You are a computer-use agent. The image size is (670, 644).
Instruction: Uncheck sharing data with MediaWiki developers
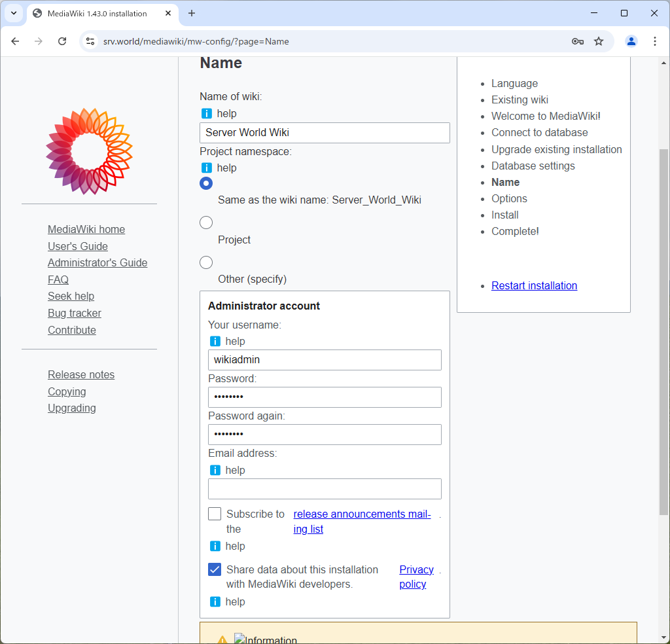tap(215, 569)
